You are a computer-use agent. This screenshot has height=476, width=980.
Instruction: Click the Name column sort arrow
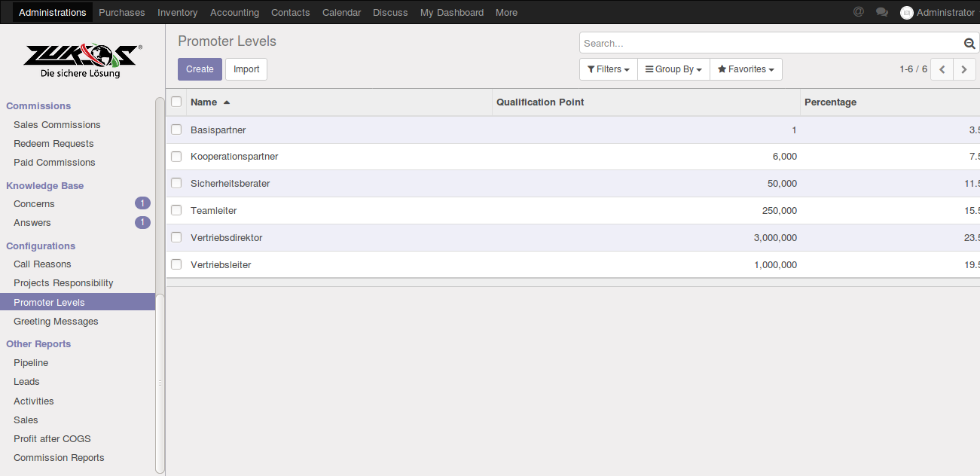pos(227,102)
